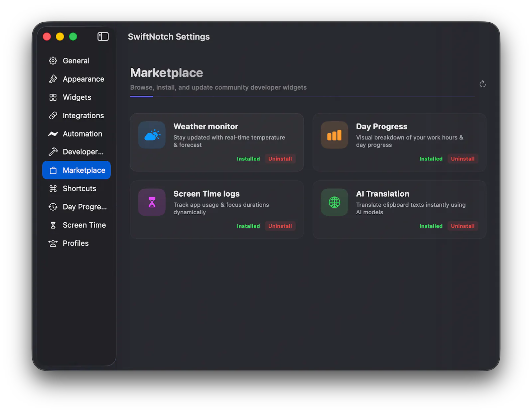Click 'Translate clipboard texts instantly' description
The height and width of the screenshot is (413, 532).
[x=411, y=208]
